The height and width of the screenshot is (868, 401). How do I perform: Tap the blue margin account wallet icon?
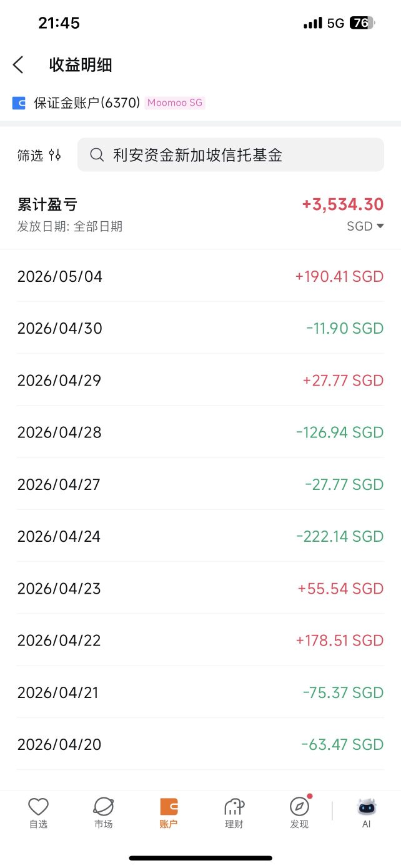point(19,103)
